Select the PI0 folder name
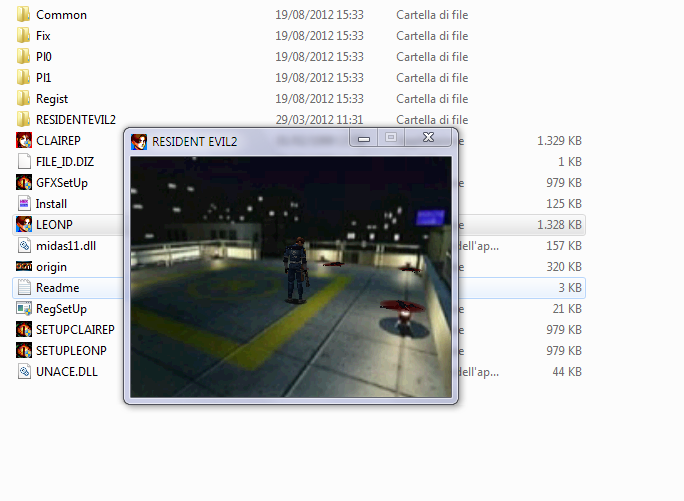Viewport: 684px width, 501px height. coord(44,57)
